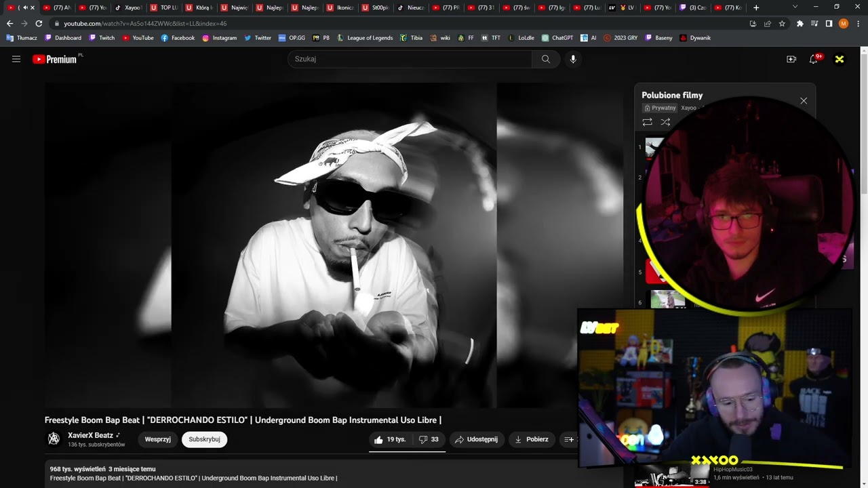Image resolution: width=868 pixels, height=488 pixels.
Task: Open the 2023 GRY bookmark
Action: (620, 38)
